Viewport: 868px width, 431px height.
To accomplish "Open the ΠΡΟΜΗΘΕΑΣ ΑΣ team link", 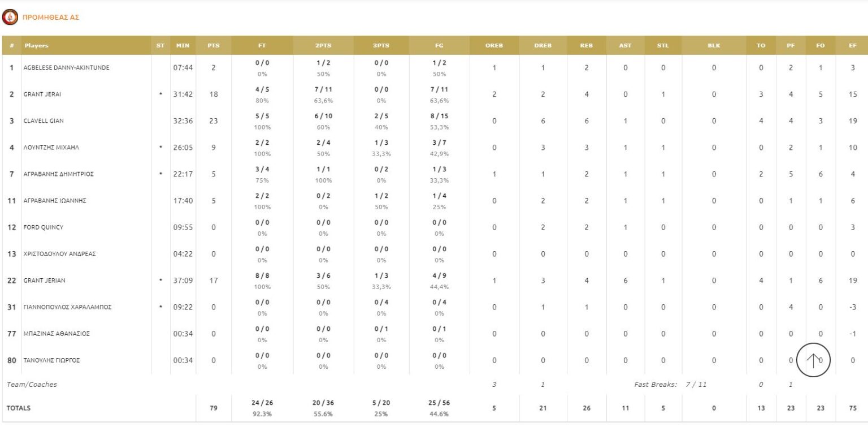I will pyautogui.click(x=50, y=18).
